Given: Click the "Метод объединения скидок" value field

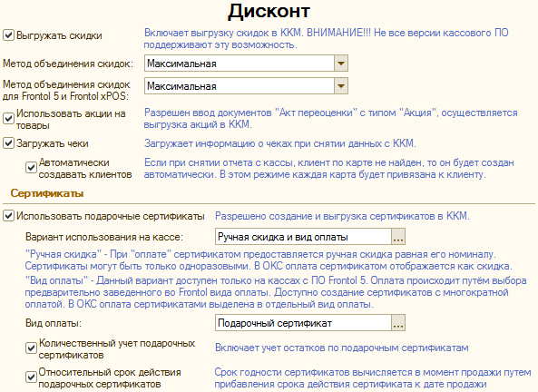Looking at the screenshot, I should [240, 64].
